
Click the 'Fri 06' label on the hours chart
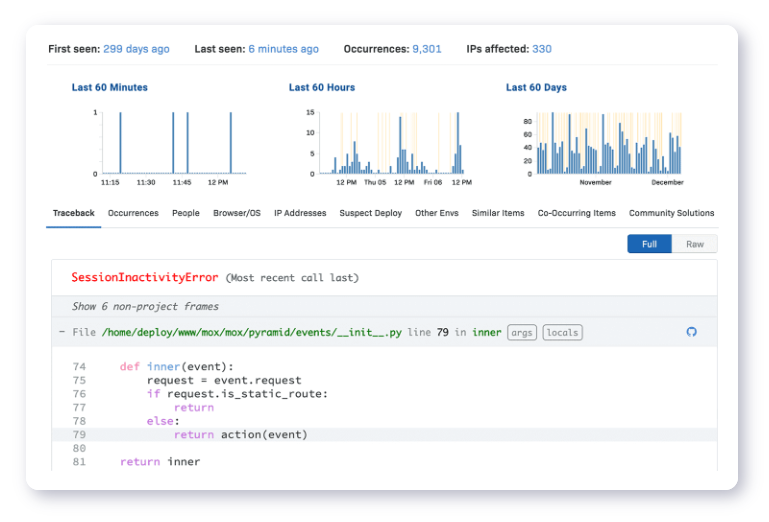(x=433, y=183)
